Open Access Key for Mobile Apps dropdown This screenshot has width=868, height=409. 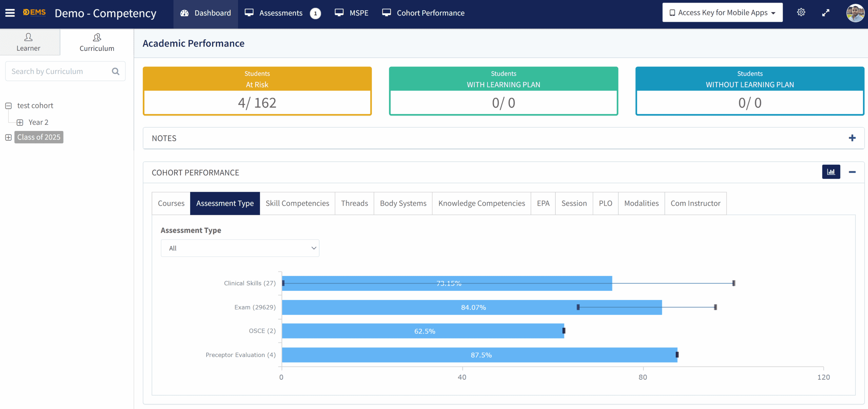coord(722,13)
